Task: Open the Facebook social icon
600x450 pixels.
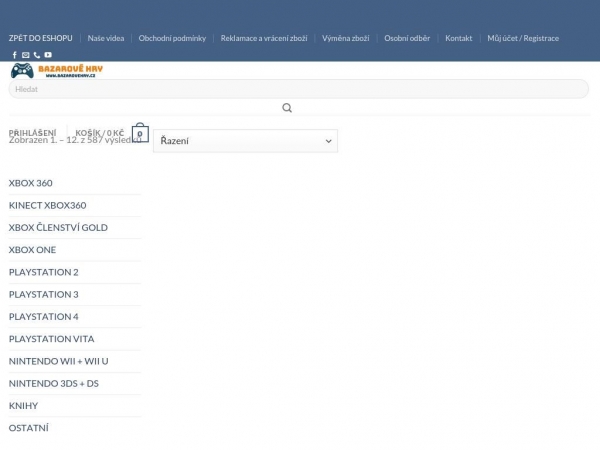Action: [15, 55]
